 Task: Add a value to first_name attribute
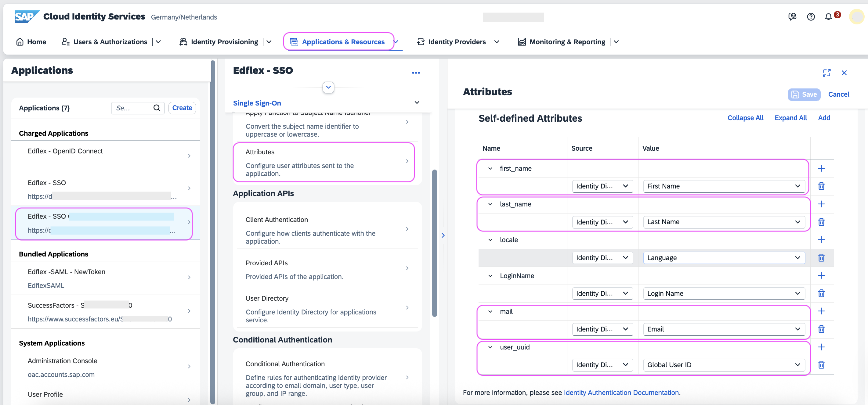point(822,168)
